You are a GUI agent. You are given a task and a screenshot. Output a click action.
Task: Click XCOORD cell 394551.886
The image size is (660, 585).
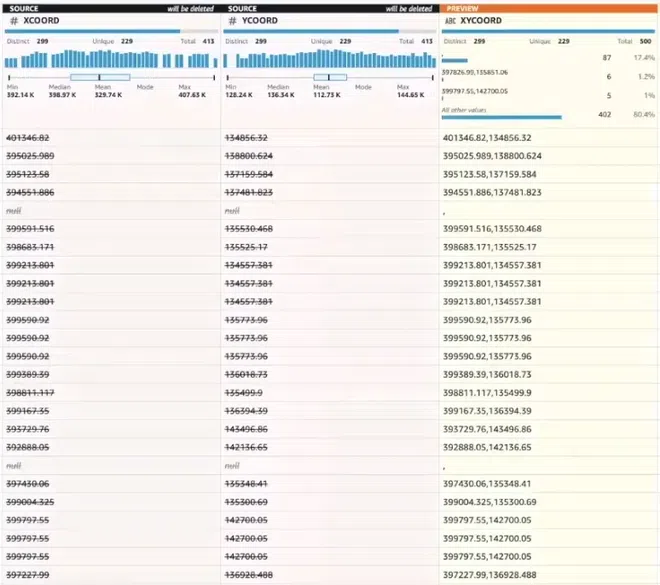click(x=30, y=192)
